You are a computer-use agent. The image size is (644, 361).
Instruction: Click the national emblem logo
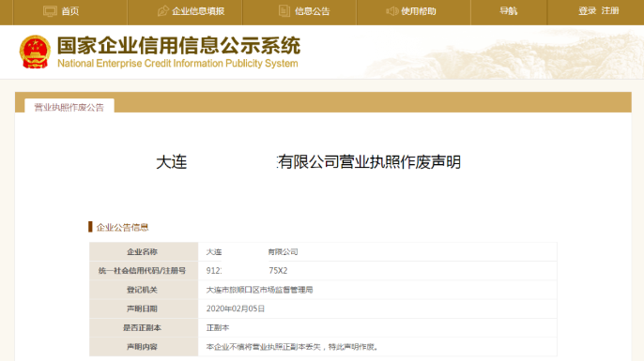pos(35,52)
